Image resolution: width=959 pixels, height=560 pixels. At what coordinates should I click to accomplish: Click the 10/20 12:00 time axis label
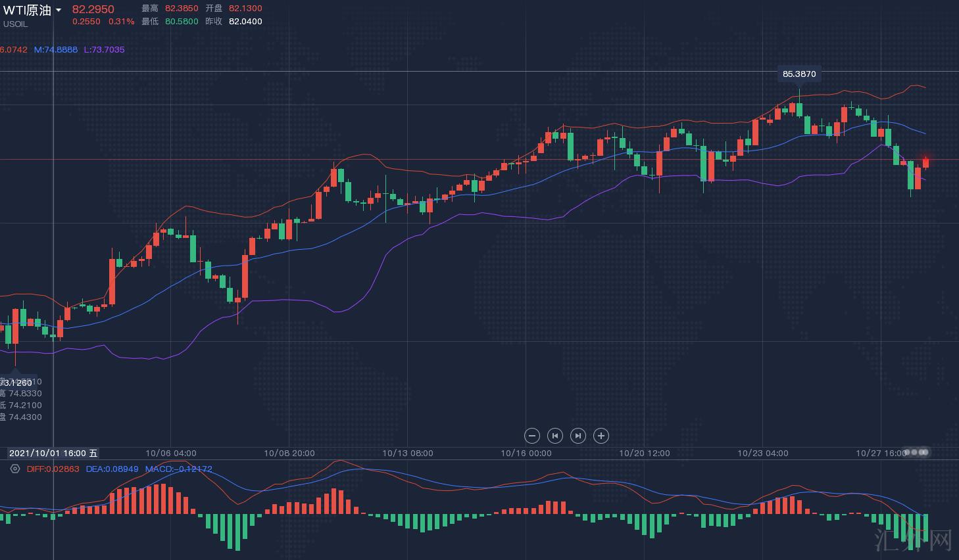[x=644, y=453]
